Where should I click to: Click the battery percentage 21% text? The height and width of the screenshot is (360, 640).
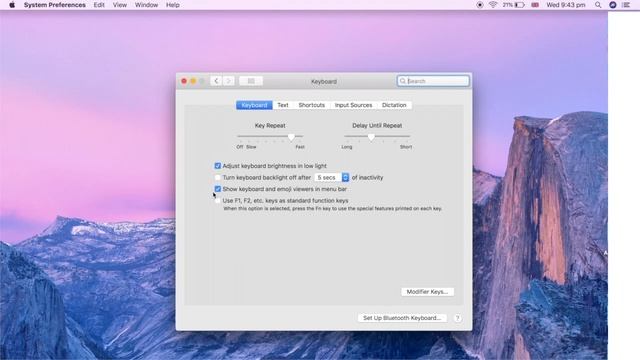coord(507,5)
